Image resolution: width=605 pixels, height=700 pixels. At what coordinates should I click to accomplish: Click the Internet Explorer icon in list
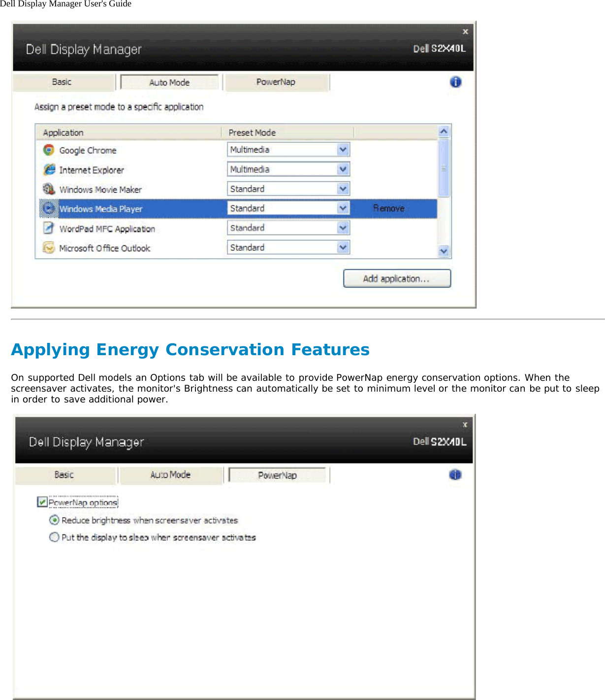[49, 169]
